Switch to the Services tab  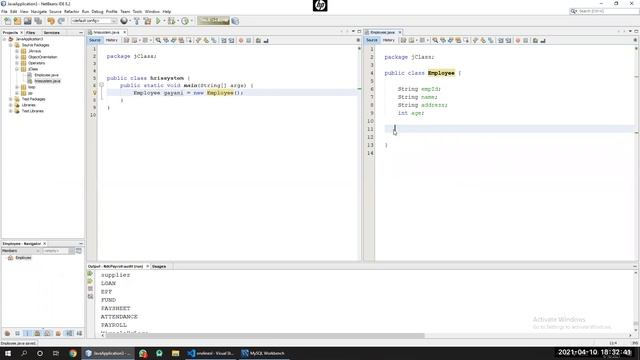coord(52,32)
